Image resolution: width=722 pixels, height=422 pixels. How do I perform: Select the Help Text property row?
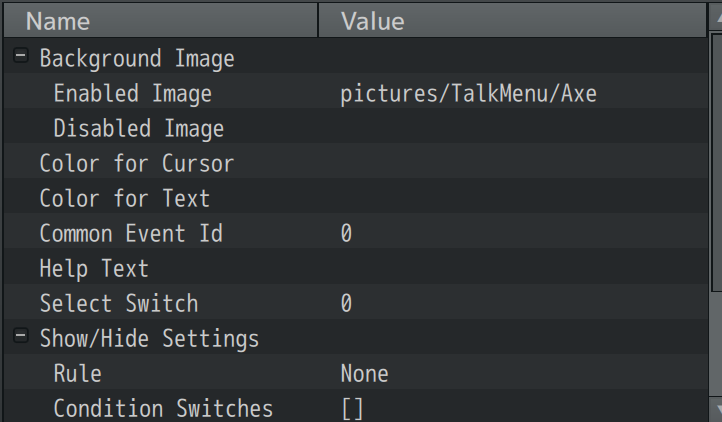94,269
